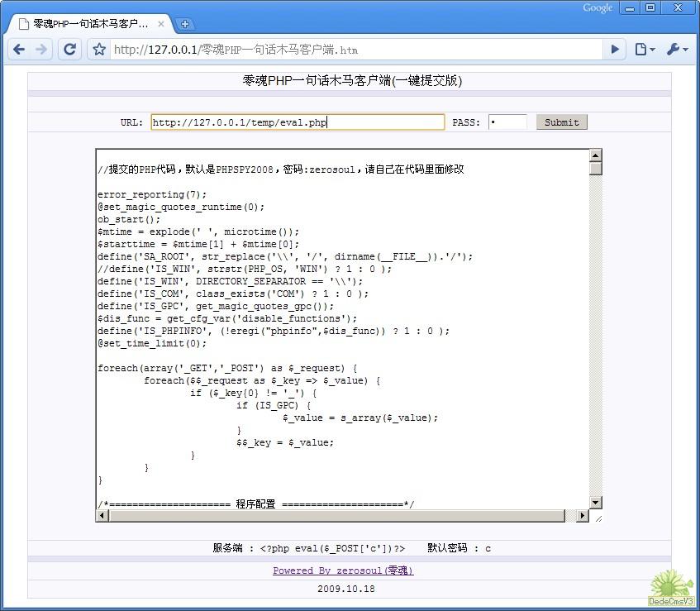Image resolution: width=700 pixels, height=611 pixels.
Task: Click the 提交的PHP代码 comment line
Action: [281, 169]
